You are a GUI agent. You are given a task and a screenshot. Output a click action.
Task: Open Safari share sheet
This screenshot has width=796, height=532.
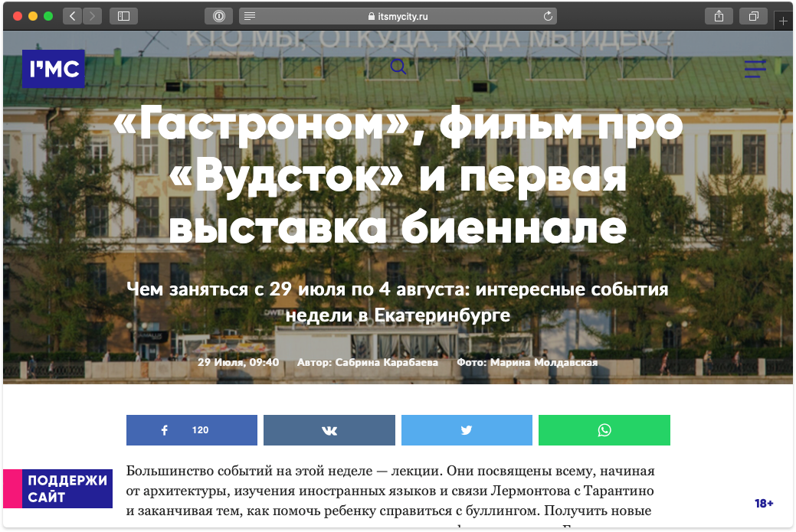[719, 16]
